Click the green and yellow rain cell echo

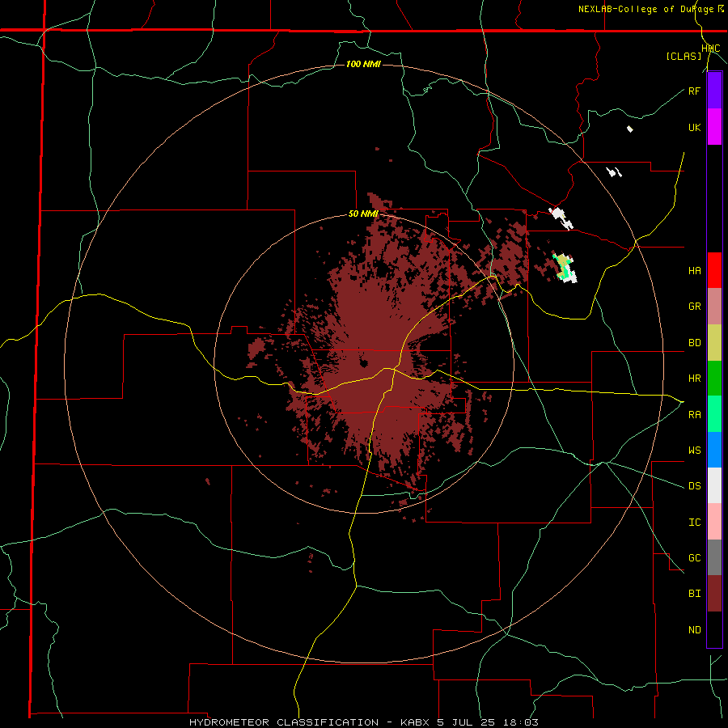coord(564,267)
